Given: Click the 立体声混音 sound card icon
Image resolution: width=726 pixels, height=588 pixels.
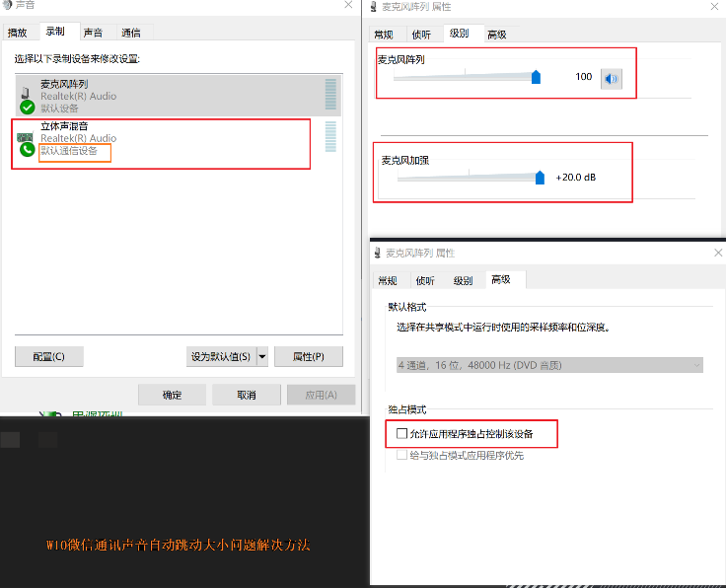Looking at the screenshot, I should click(x=25, y=137).
